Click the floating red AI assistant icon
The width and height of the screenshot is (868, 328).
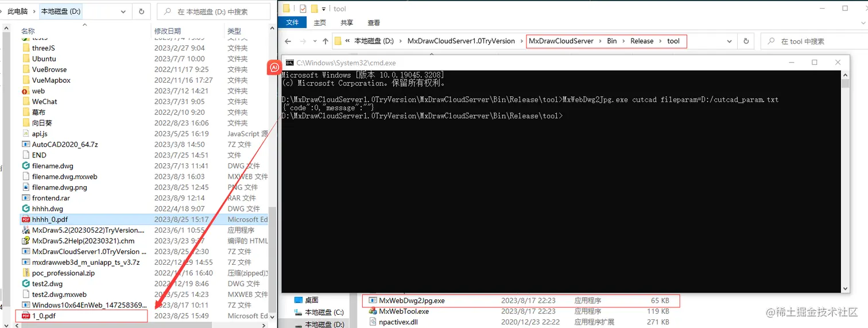pyautogui.click(x=274, y=68)
